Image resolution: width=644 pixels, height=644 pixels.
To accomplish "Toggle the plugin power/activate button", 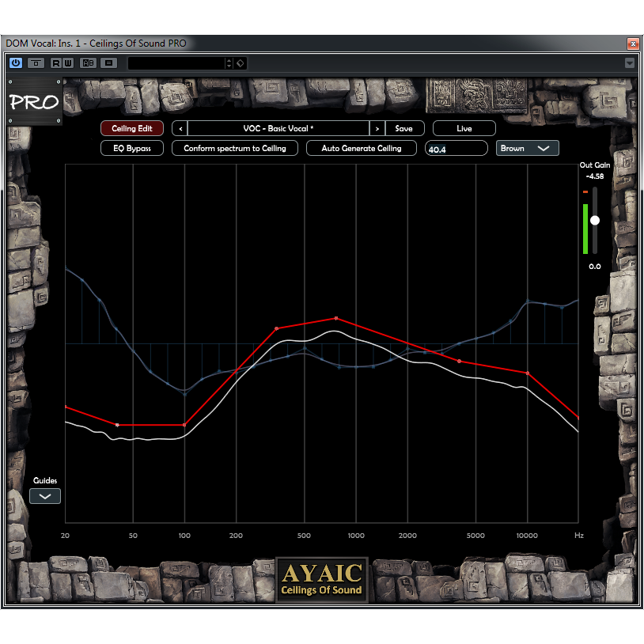I will [x=16, y=63].
